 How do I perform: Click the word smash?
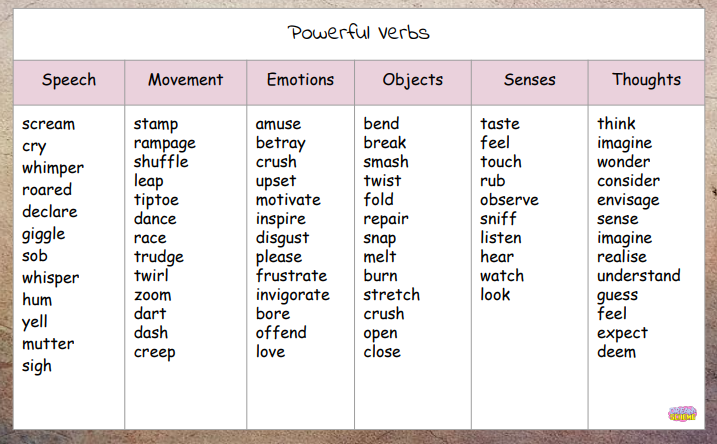pyautogui.click(x=386, y=162)
